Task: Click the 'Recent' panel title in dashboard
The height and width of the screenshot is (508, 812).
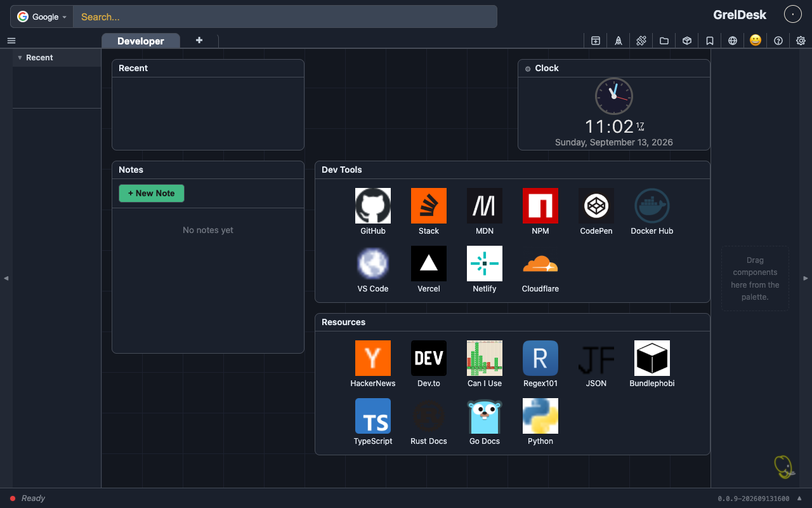Action: [x=133, y=68]
